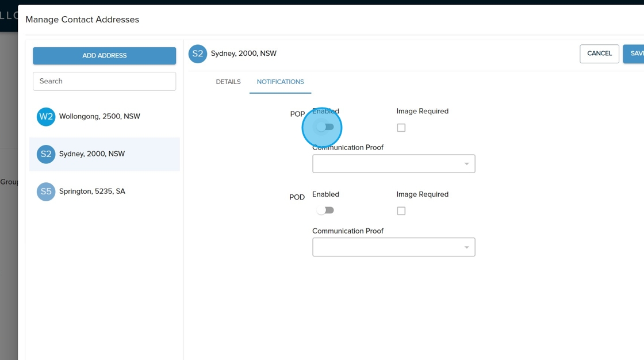Click POD Communication Proof dropdown arrow
This screenshot has width=644, height=360.
point(466,248)
